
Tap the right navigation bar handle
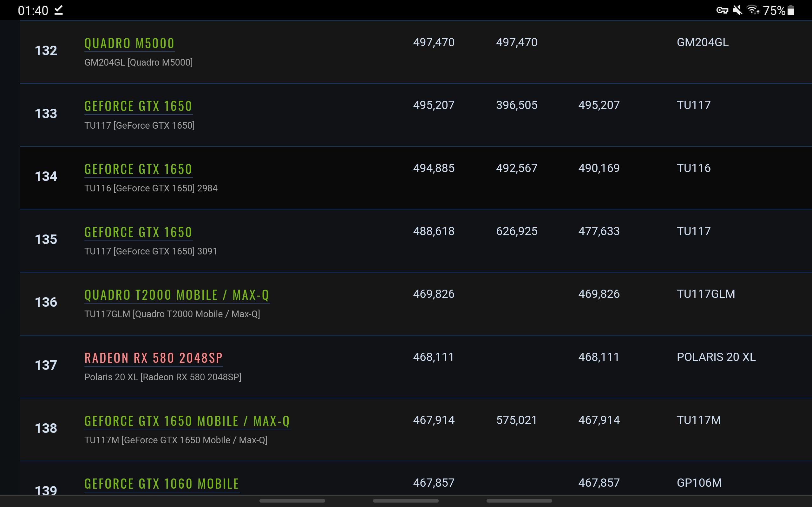pyautogui.click(x=520, y=501)
